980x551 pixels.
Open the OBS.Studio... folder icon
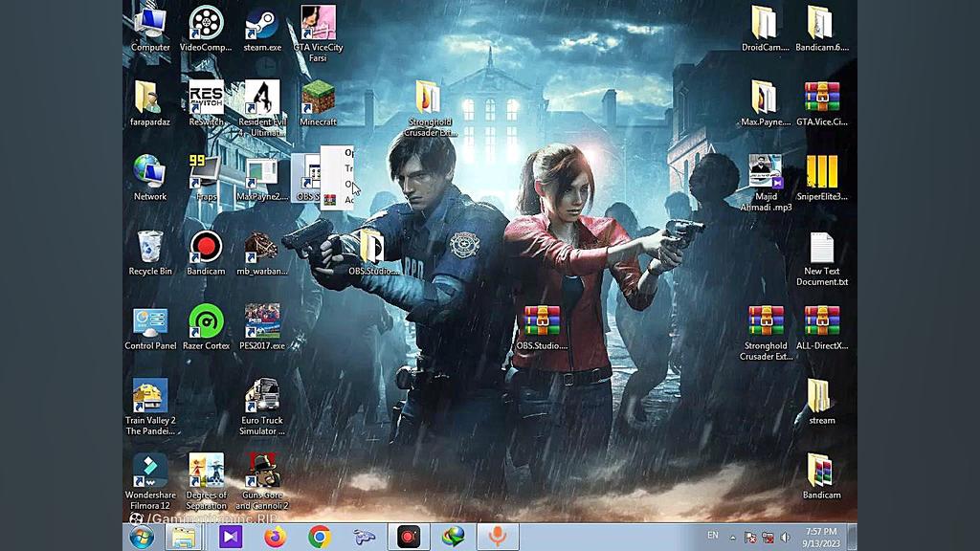(374, 253)
